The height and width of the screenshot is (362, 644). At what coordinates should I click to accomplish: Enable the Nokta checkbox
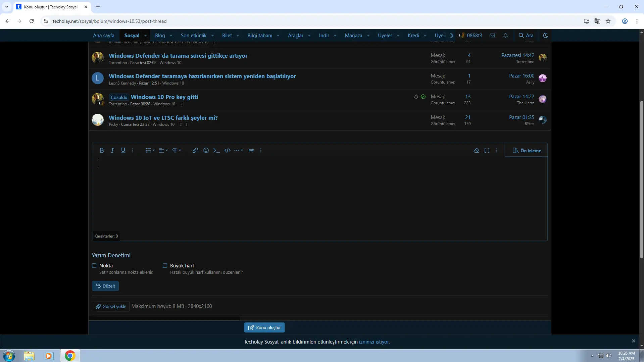tap(94, 265)
